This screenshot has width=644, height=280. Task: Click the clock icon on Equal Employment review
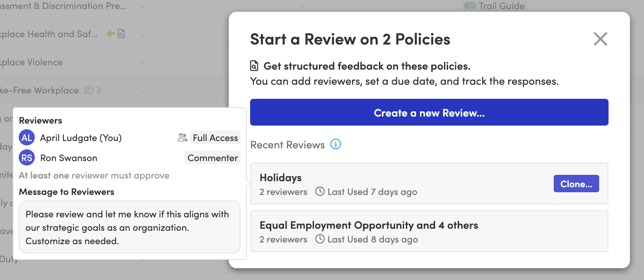coord(320,239)
